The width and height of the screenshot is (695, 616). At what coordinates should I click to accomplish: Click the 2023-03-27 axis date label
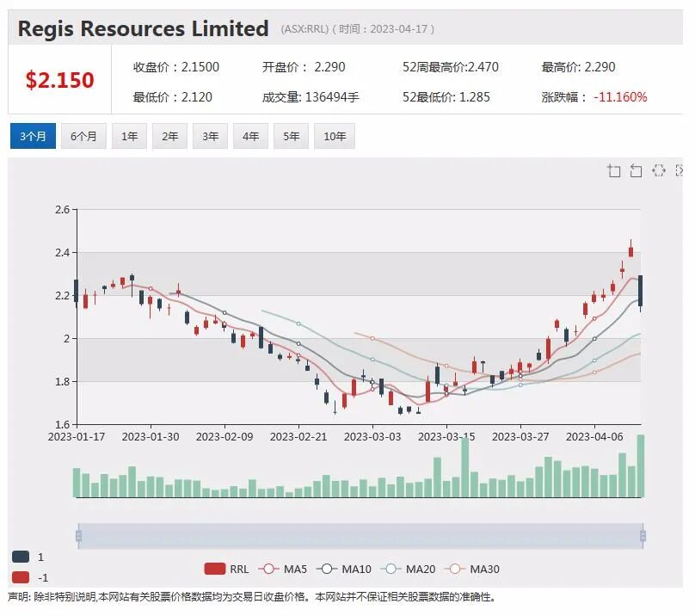(520, 437)
